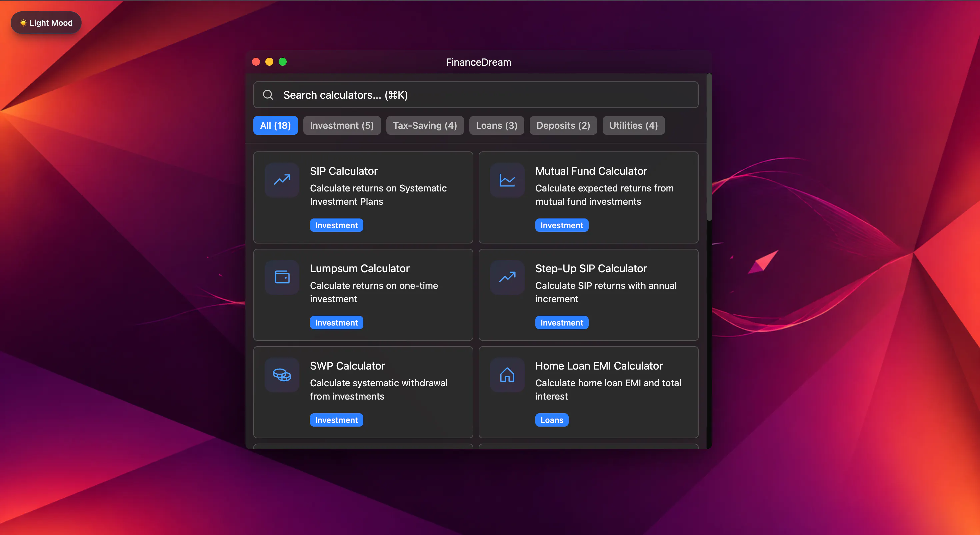This screenshot has height=535, width=980.
Task: Open the Deposits (2) filter tab
Action: pyautogui.click(x=563, y=125)
